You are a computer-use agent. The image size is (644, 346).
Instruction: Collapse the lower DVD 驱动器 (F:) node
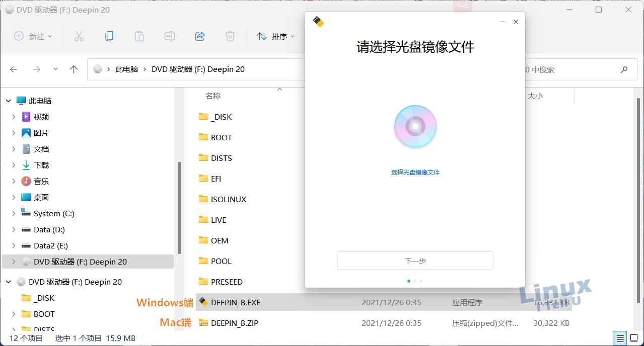pos(9,282)
